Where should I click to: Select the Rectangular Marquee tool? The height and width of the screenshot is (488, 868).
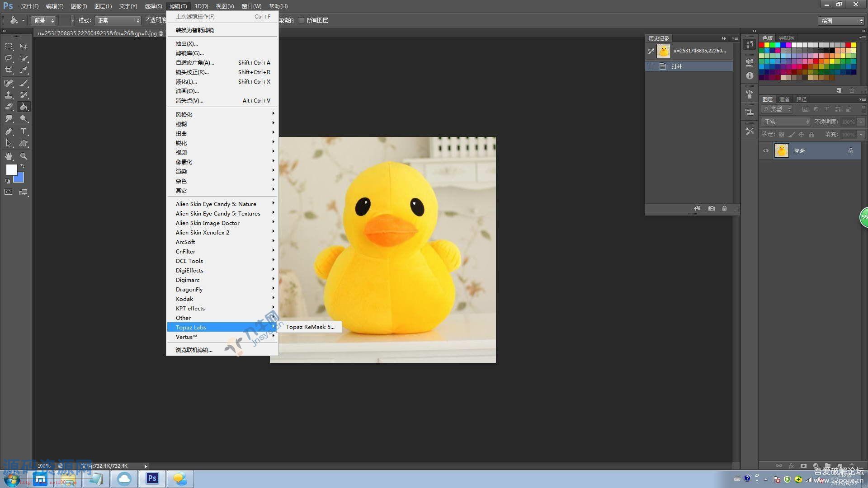pos(9,47)
